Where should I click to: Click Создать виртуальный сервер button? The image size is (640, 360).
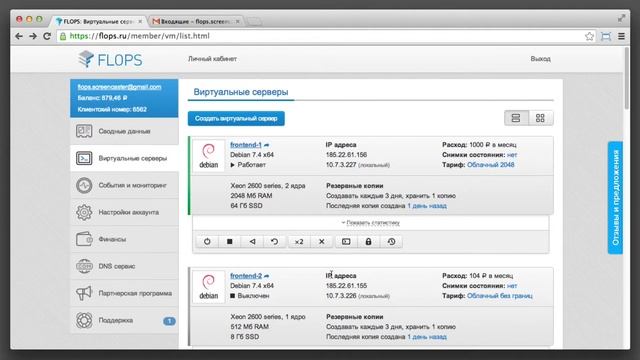[x=236, y=118]
